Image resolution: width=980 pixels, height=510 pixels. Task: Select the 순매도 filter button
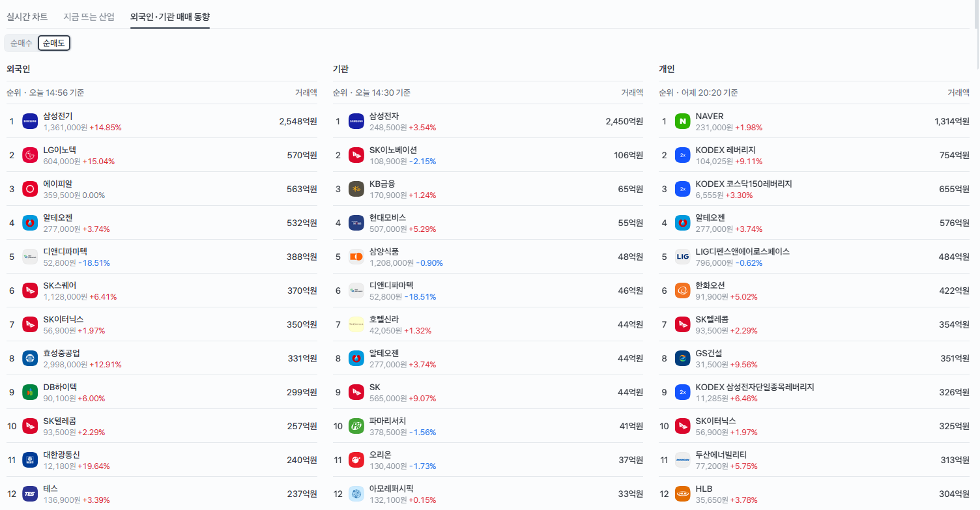click(x=54, y=43)
